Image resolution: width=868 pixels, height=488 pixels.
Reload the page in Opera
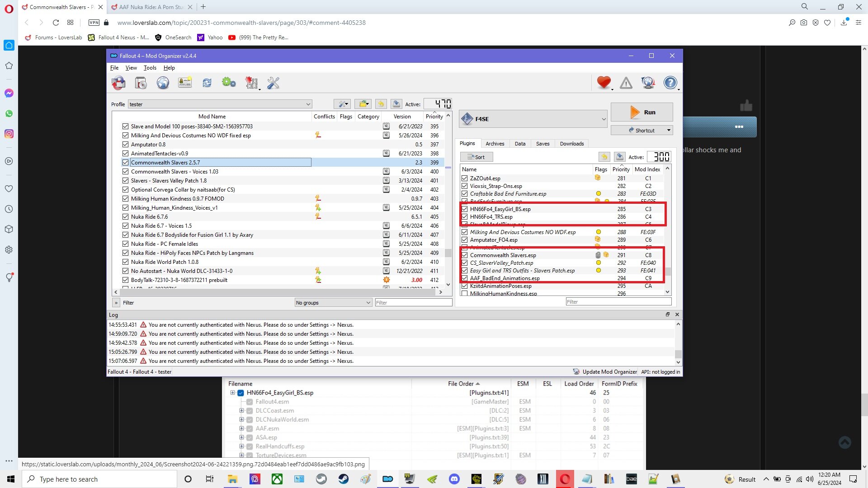(x=56, y=23)
